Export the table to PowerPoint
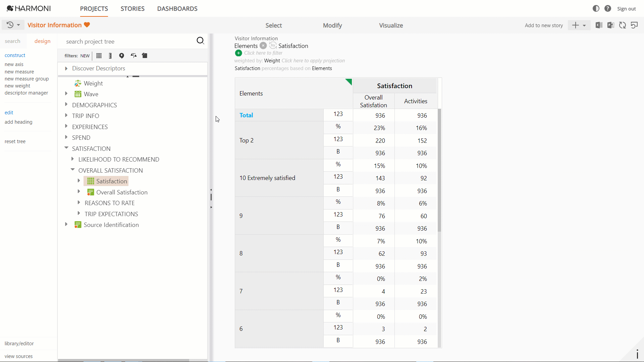Viewport: 644px width, 362px height. tap(610, 25)
